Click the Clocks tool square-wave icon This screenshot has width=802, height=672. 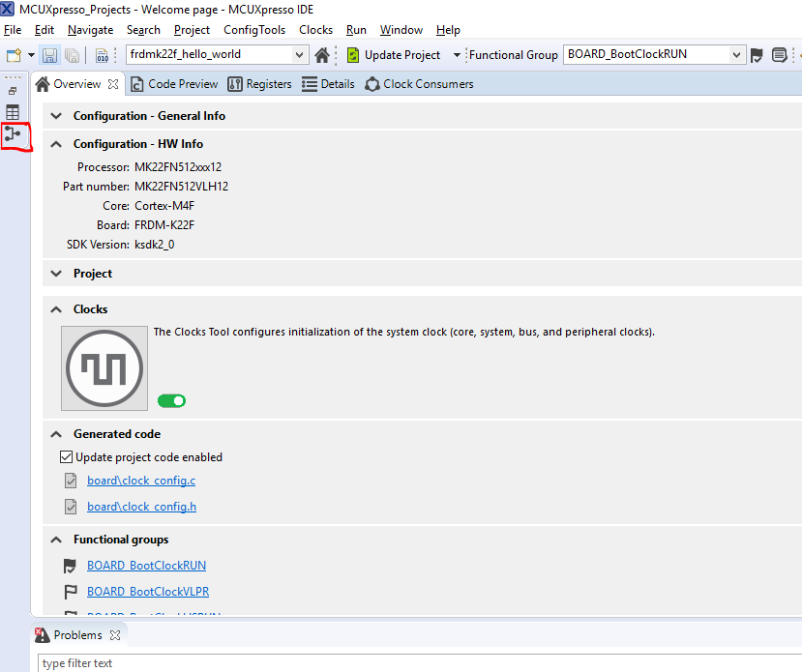(x=104, y=368)
